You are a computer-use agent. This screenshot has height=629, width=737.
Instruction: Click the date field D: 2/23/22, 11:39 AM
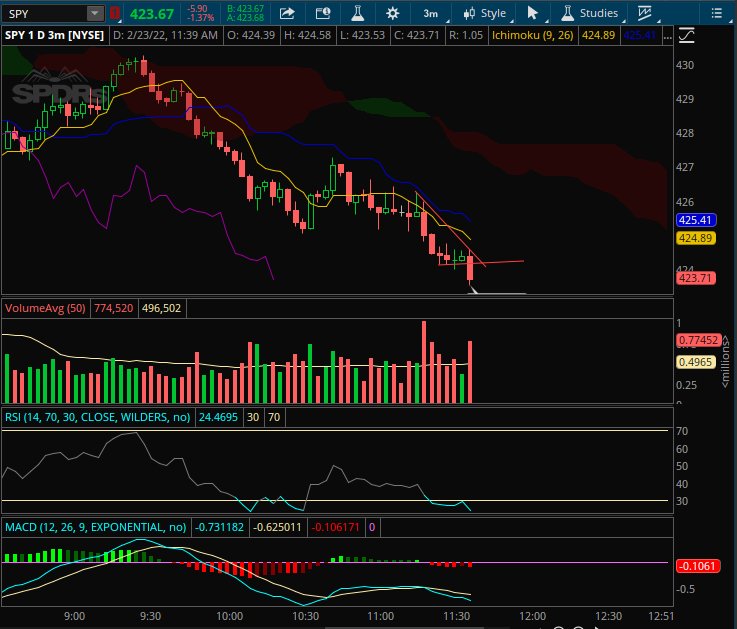pyautogui.click(x=165, y=35)
